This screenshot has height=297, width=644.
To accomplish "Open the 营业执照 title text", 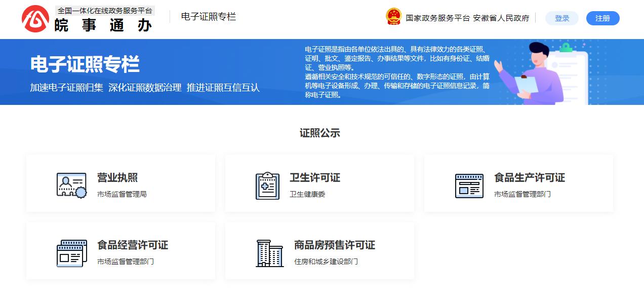I will pos(117,178).
